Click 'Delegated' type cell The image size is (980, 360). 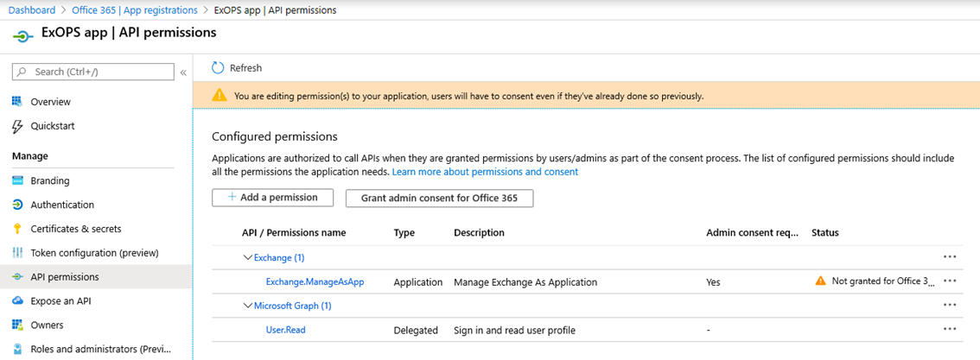coord(416,330)
